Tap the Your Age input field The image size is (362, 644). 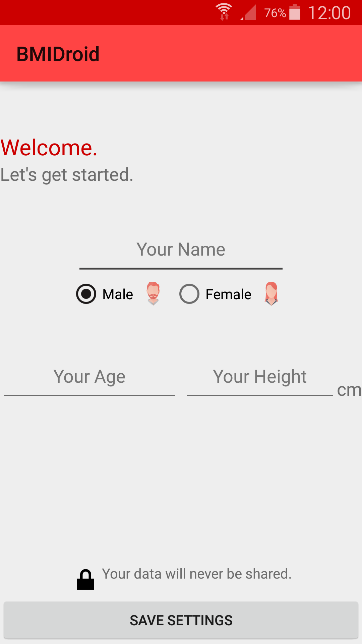coord(89,377)
